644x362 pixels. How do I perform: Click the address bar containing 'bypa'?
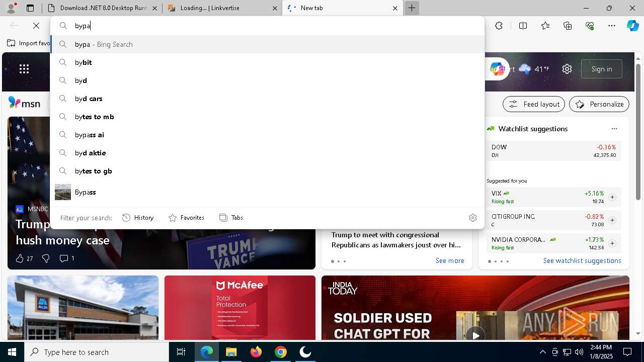(267, 26)
